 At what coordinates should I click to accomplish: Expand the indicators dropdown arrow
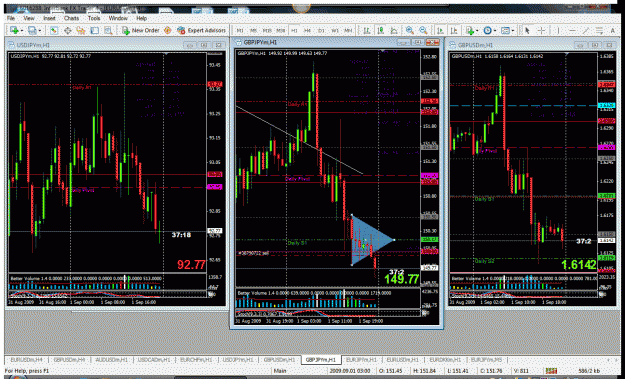tap(477, 30)
